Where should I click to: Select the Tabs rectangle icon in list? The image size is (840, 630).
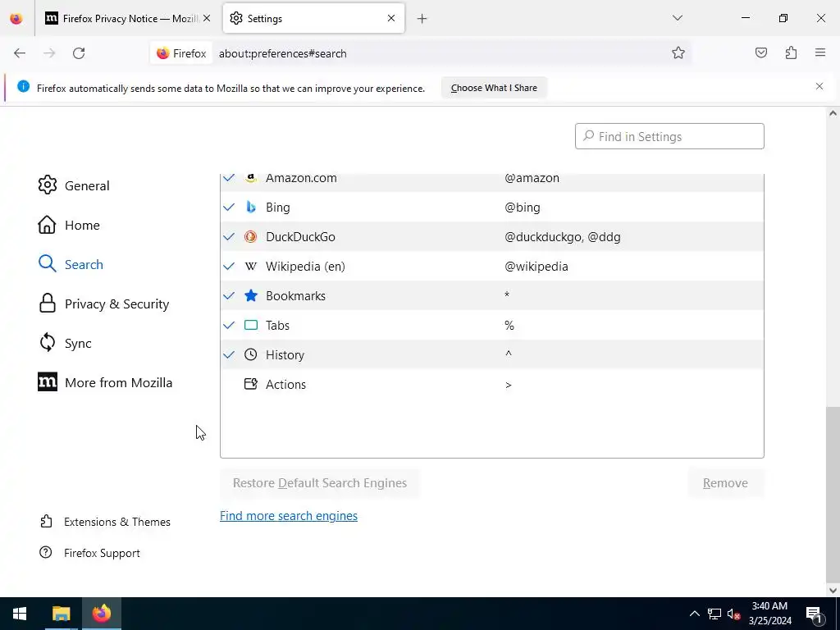click(251, 325)
